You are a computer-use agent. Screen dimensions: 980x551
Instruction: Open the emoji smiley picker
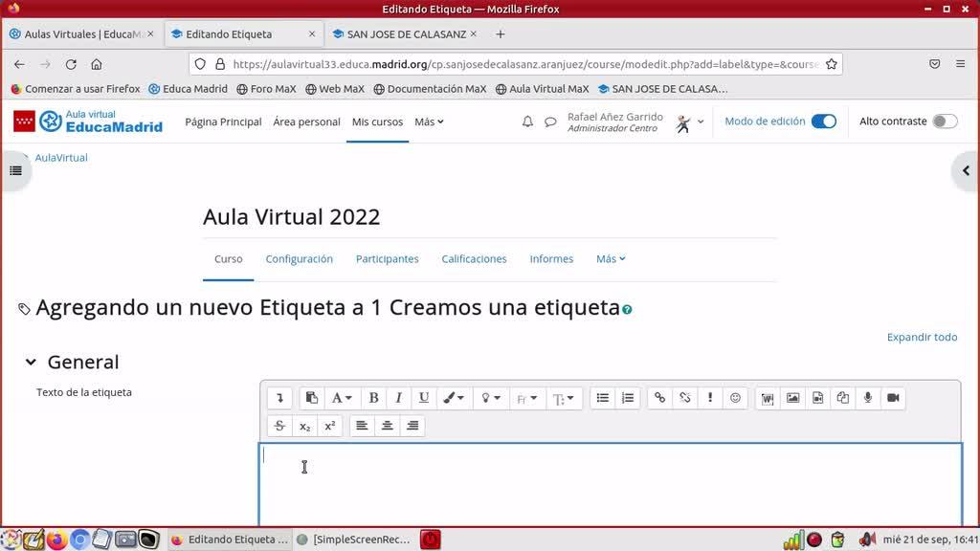(735, 398)
